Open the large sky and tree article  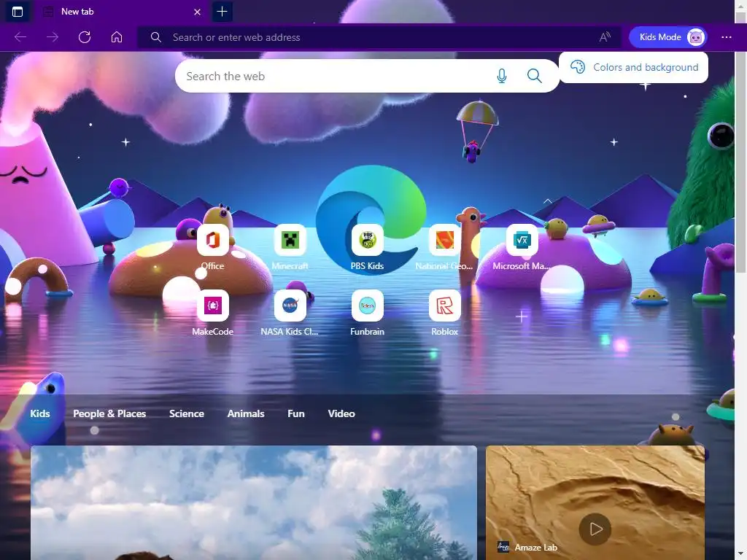(253, 503)
